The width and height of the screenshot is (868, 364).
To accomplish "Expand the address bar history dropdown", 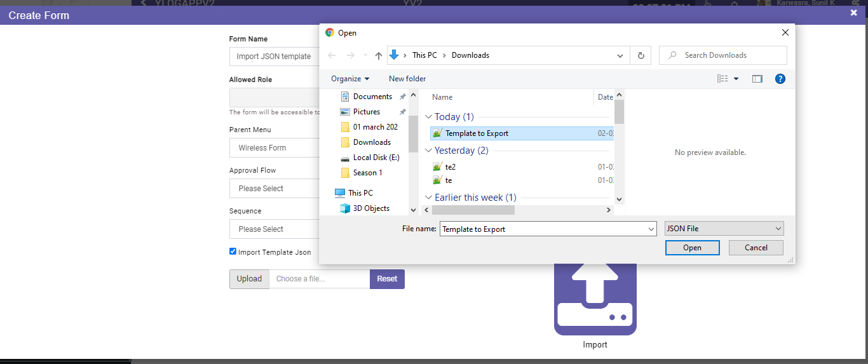I will (620, 55).
